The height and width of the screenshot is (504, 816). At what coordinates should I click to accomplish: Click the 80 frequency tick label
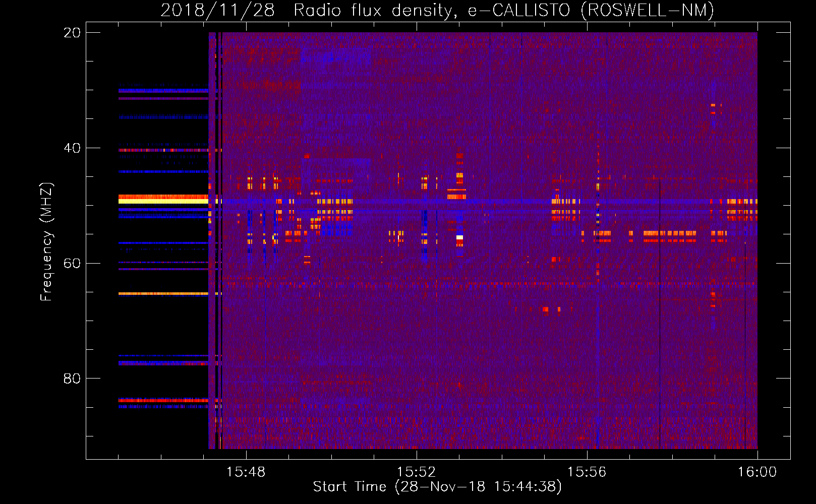coord(72,379)
